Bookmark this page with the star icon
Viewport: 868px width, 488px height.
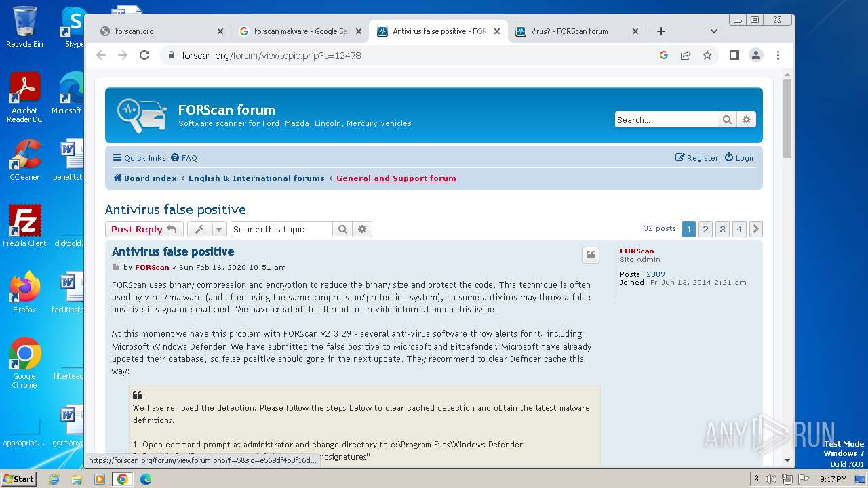tap(707, 55)
